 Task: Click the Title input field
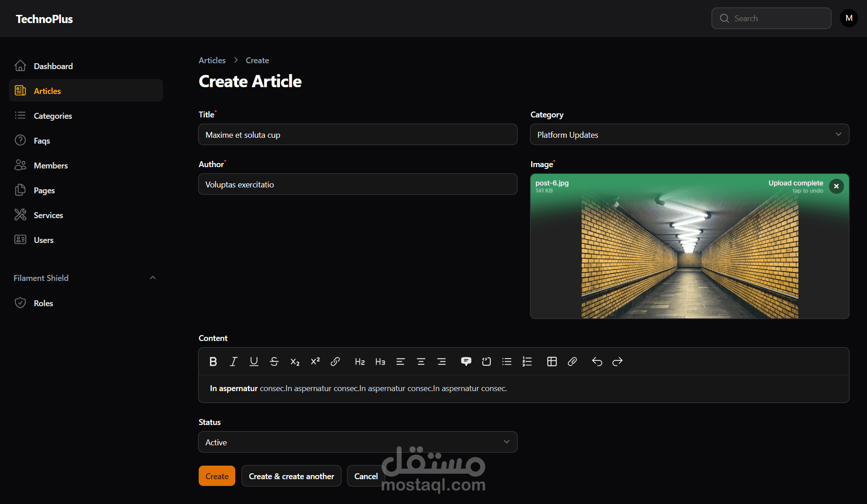coord(357,135)
